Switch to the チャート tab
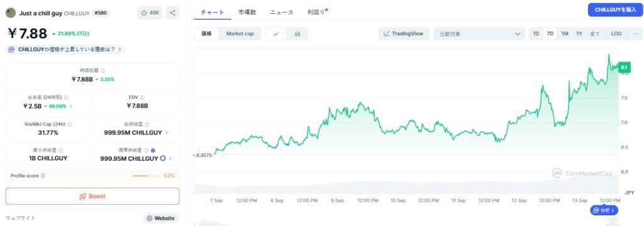Image resolution: width=644 pixels, height=226 pixels. pyautogui.click(x=213, y=13)
